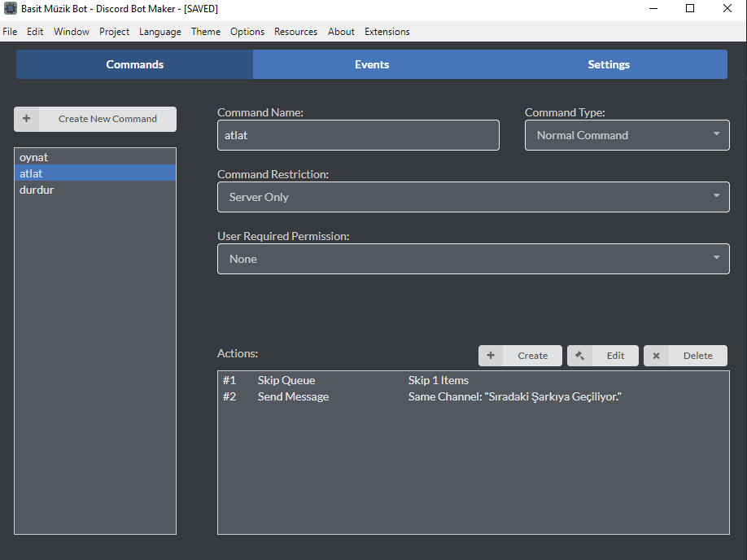Expand the Command Restriction dropdown
747x560 pixels.
(473, 197)
